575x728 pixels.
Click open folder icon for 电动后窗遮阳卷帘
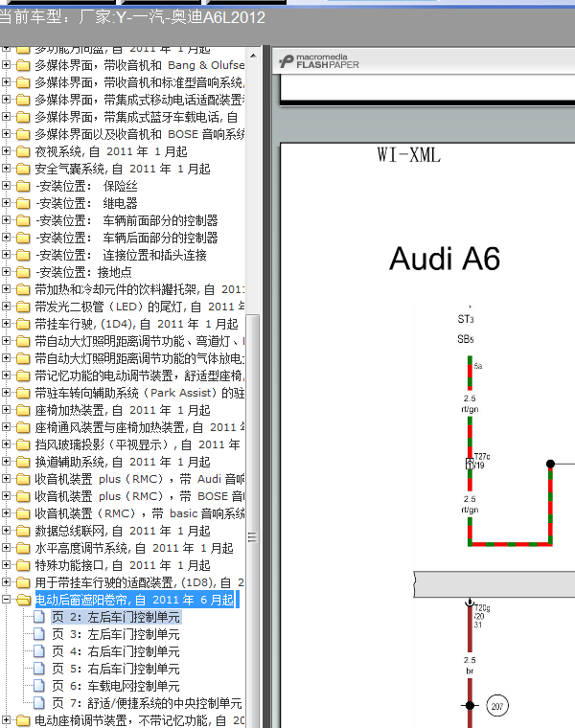pyautogui.click(x=23, y=600)
